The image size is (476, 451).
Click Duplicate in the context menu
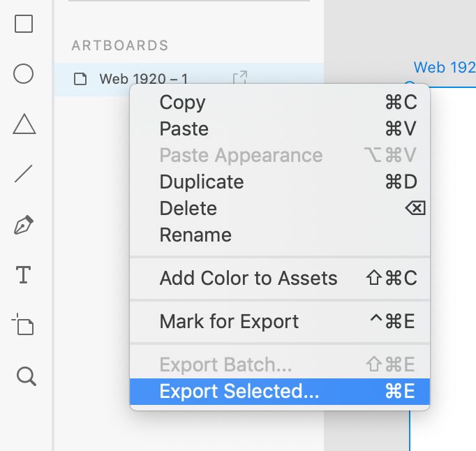tap(202, 182)
